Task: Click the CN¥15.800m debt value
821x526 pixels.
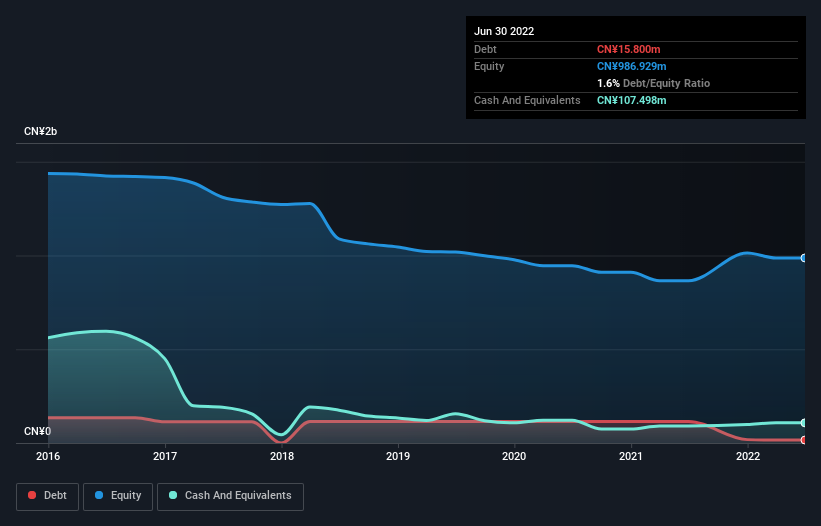Action: tap(628, 49)
